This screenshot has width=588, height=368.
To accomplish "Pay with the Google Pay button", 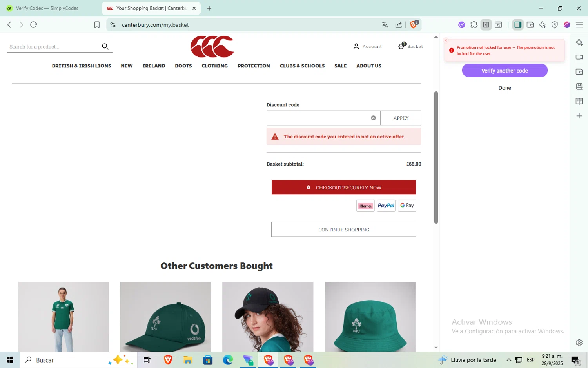I will coord(407,206).
